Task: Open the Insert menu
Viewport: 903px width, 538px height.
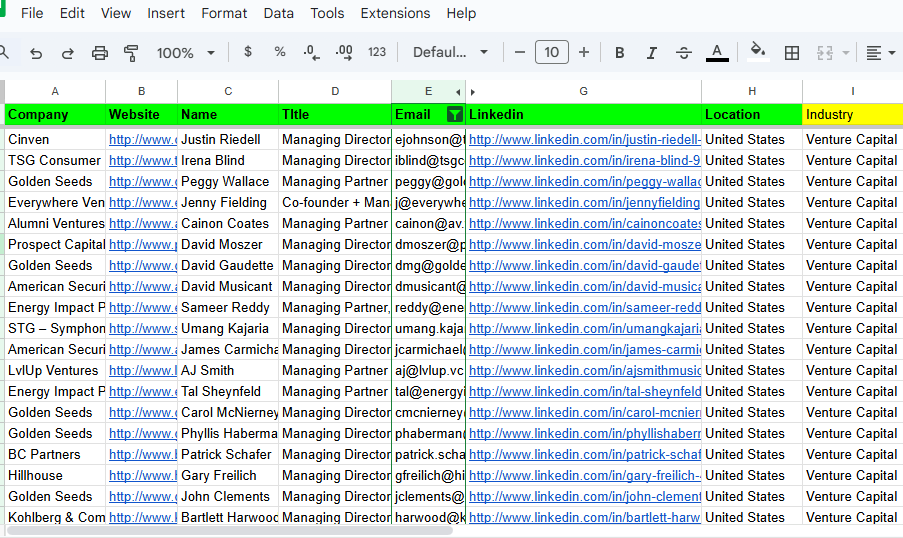Action: pyautogui.click(x=166, y=13)
